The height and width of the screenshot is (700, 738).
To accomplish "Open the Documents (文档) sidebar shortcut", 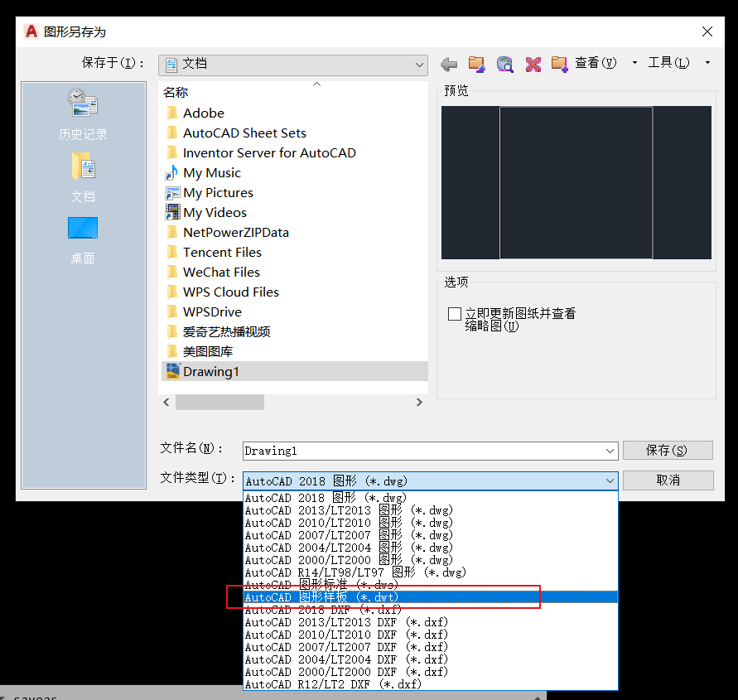I will 83,177.
